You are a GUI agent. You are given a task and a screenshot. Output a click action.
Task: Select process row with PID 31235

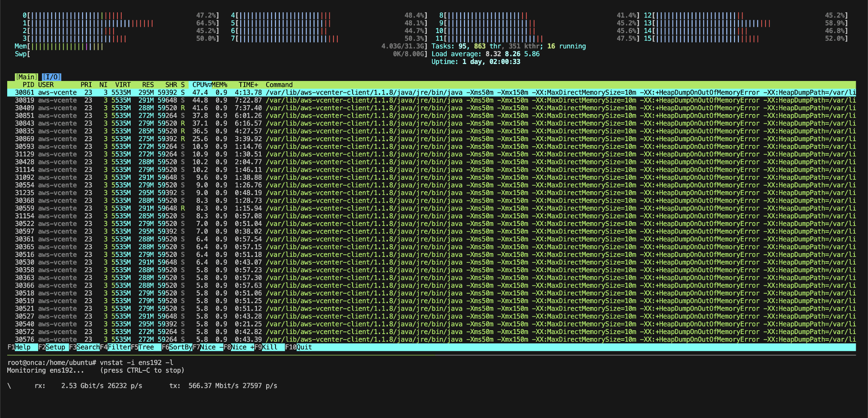tap(431, 193)
